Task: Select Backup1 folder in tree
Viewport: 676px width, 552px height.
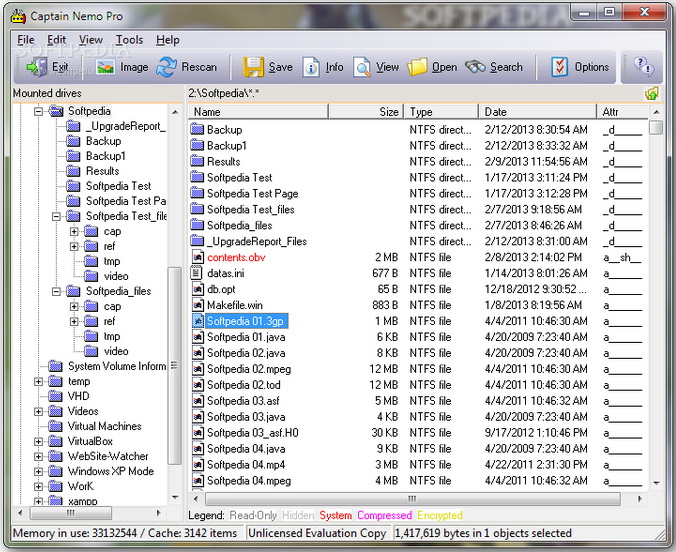Action: (106, 156)
